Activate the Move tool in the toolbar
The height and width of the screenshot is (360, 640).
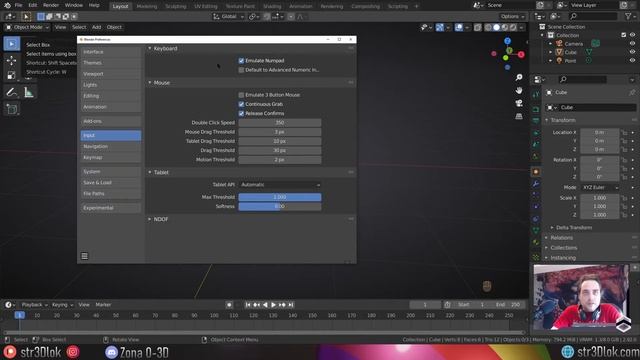[12, 60]
